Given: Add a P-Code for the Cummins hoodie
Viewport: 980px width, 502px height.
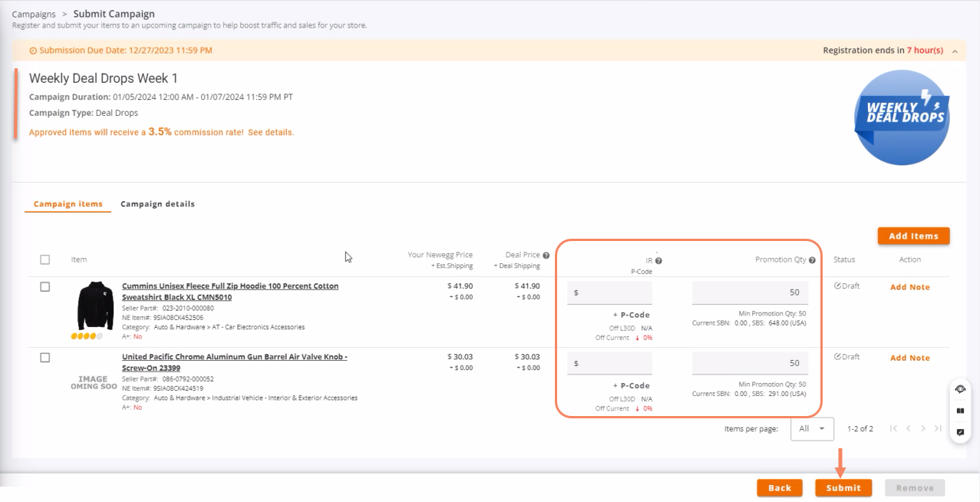Looking at the screenshot, I should [631, 315].
